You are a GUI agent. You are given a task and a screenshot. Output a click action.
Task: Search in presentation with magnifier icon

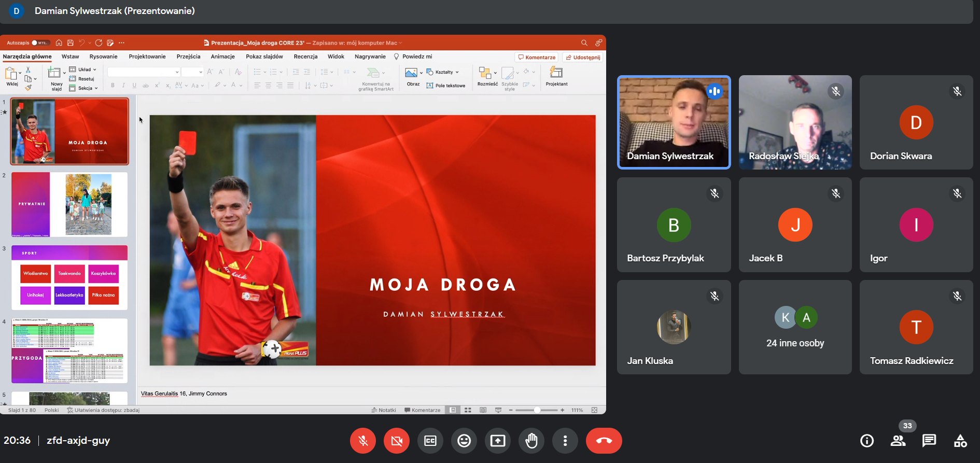(x=584, y=43)
